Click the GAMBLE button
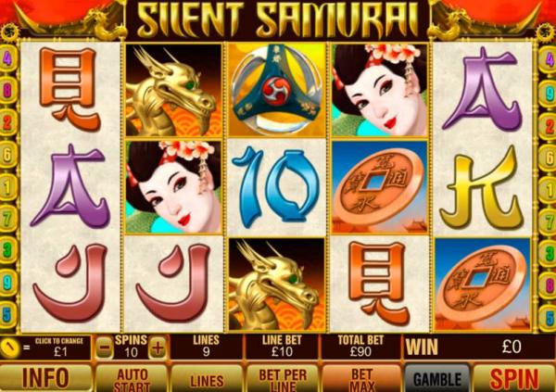Screen dimensions: 556x392 [x=437, y=379]
